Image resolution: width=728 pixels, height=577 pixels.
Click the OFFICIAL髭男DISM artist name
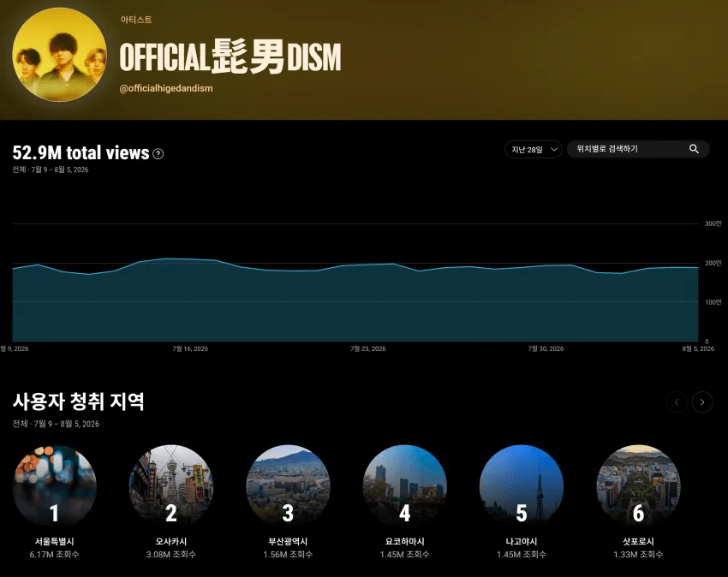230,57
